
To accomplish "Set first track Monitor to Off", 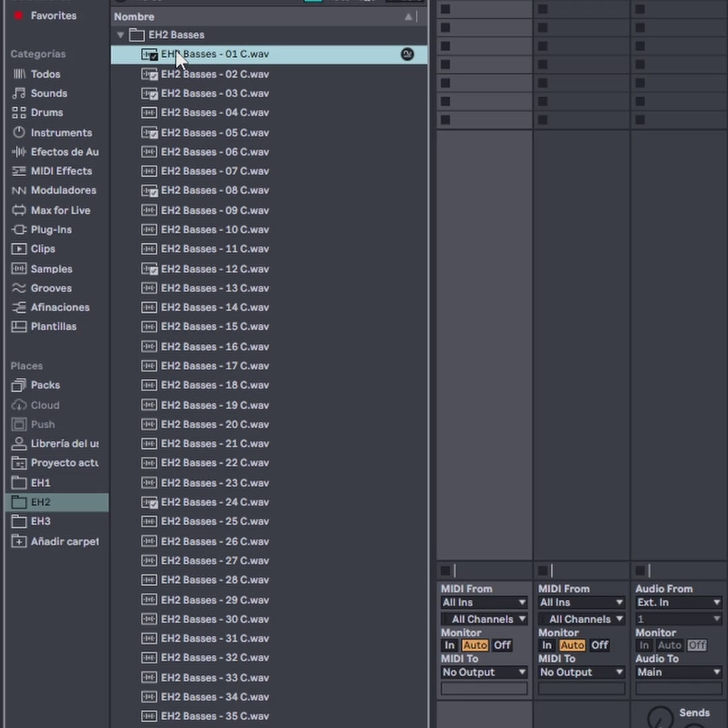I will [x=502, y=645].
